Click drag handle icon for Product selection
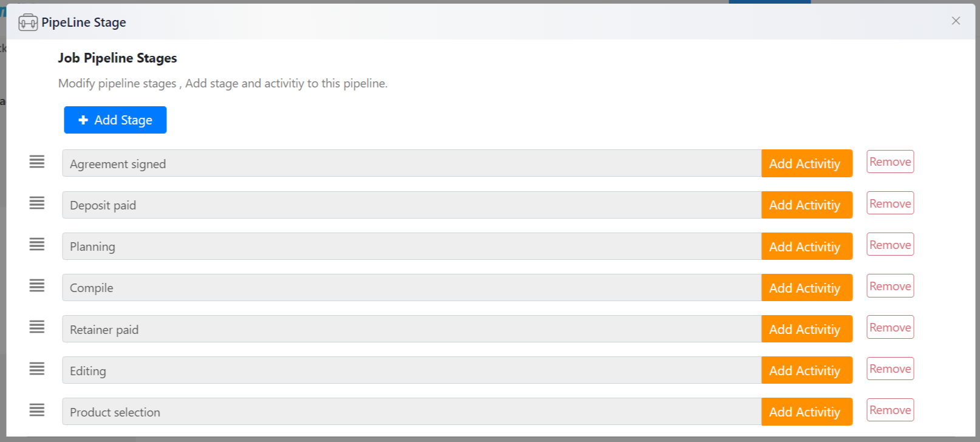Viewport: 980px width, 442px height. (x=37, y=410)
